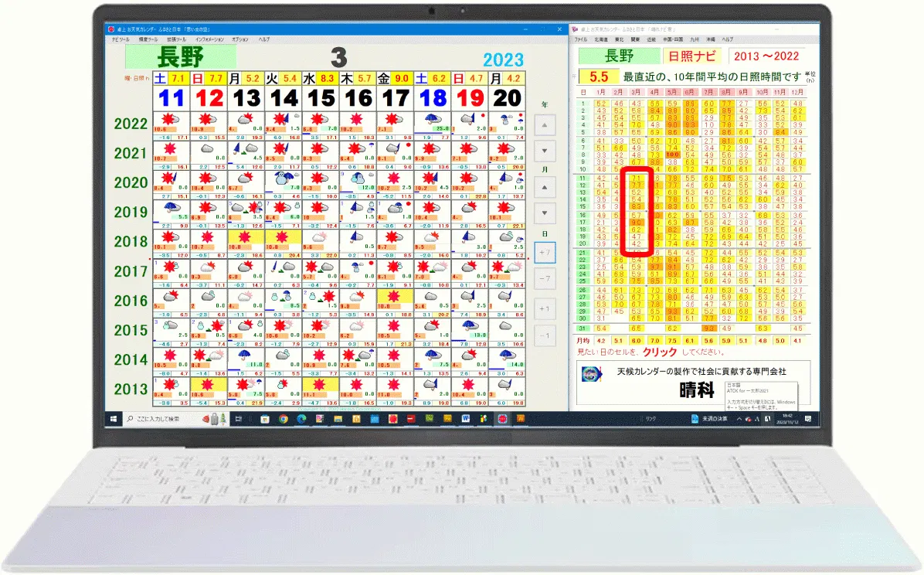Open Chrome from the taskbar
The image size is (924, 575).
click(x=284, y=418)
